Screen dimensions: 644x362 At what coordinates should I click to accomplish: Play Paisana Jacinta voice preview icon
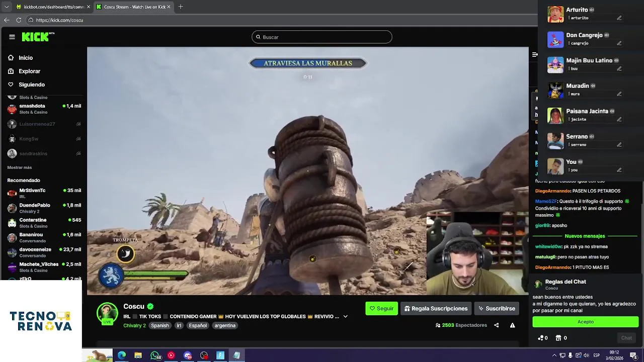612,111
